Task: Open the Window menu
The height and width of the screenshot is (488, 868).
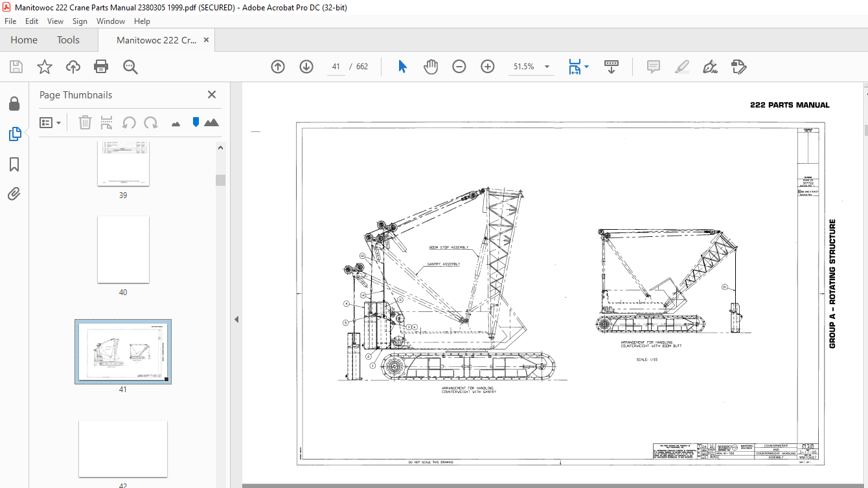Action: click(x=111, y=21)
